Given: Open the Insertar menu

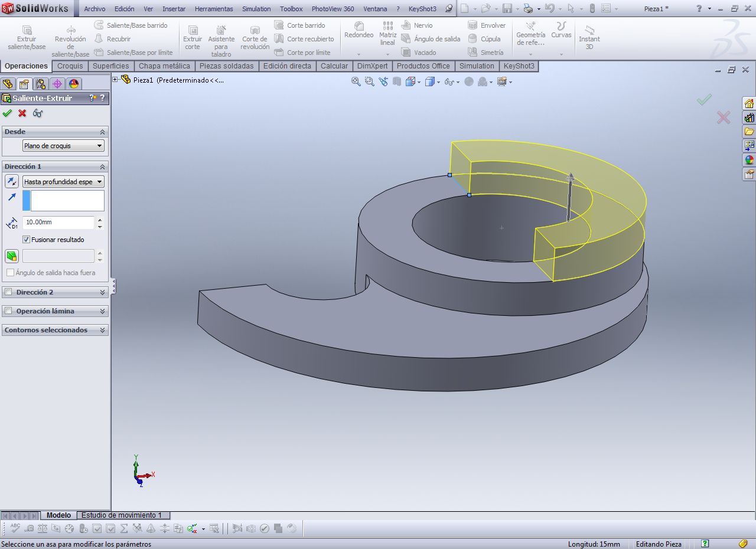Looking at the screenshot, I should click(x=174, y=9).
